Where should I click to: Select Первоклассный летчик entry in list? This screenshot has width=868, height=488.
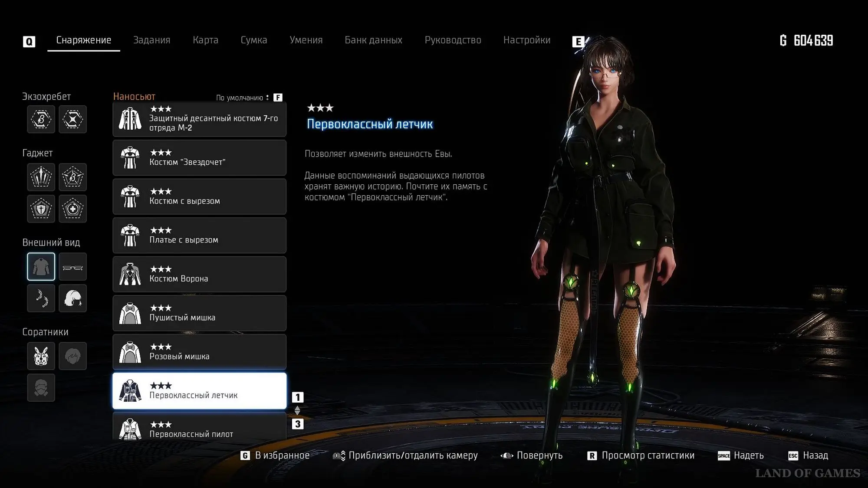point(200,391)
